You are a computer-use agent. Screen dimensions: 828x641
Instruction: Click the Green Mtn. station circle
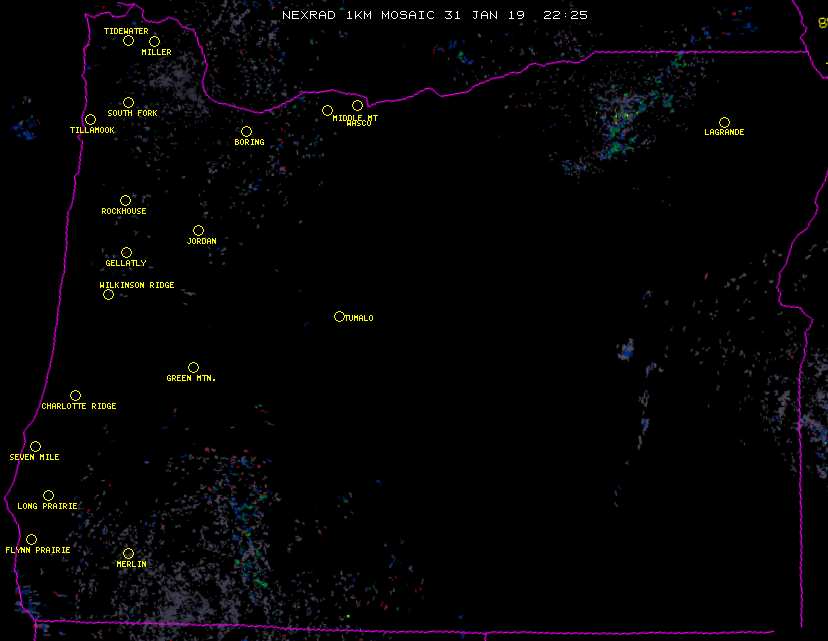coord(193,367)
